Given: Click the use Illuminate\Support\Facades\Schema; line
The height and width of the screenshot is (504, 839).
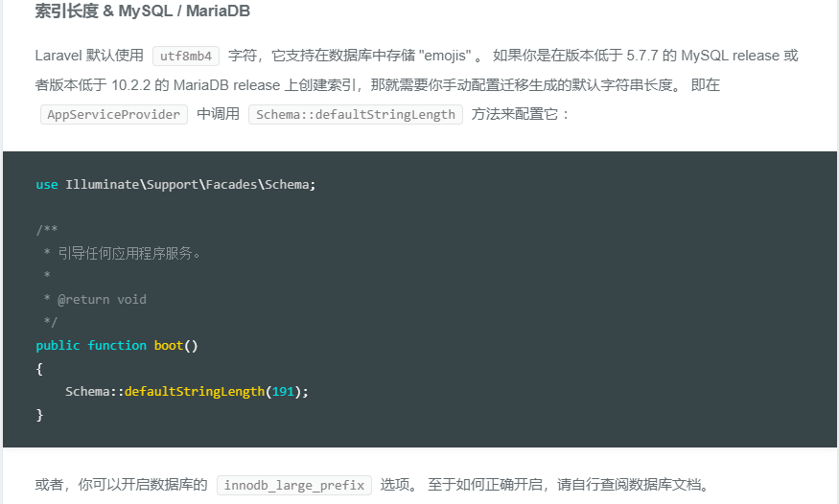Looking at the screenshot, I should pyautogui.click(x=176, y=185).
